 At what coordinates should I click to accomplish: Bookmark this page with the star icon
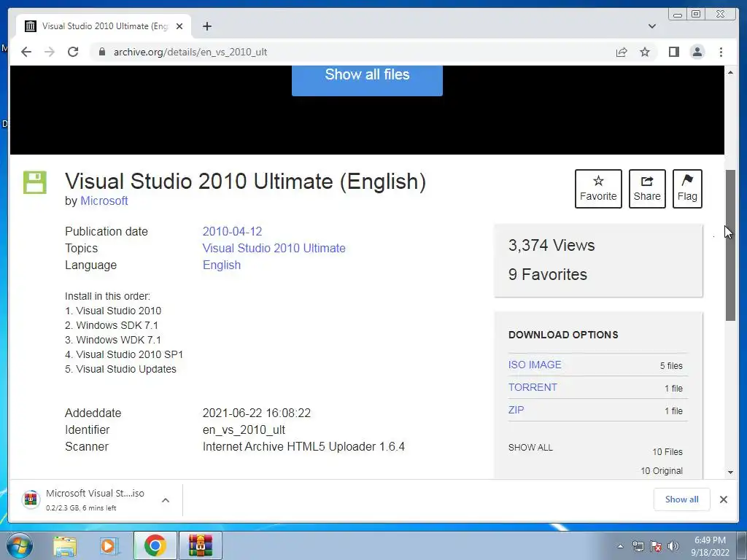pos(645,52)
